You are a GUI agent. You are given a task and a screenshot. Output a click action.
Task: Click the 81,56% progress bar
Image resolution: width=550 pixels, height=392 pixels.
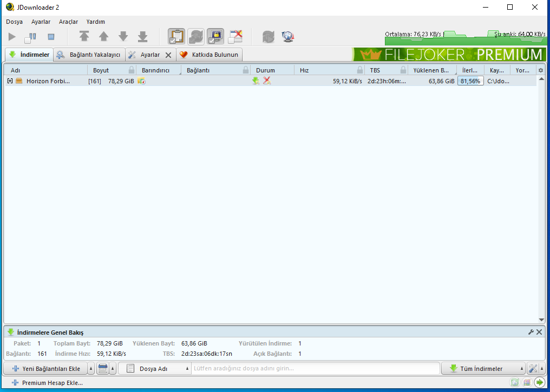tap(470, 81)
